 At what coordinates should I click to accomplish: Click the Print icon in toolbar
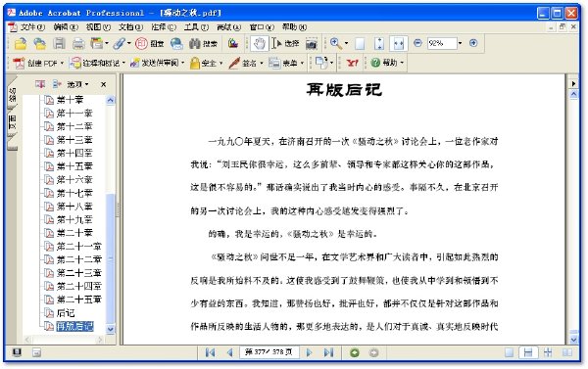(78, 44)
